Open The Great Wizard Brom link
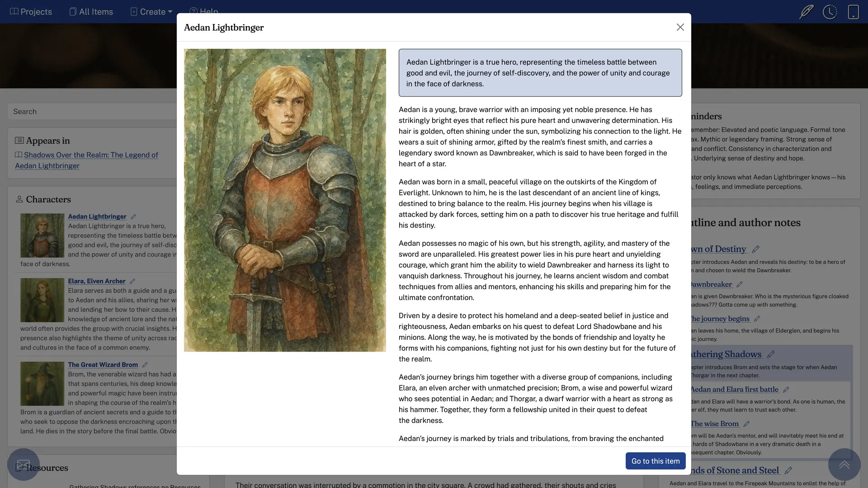The width and height of the screenshot is (868, 488). pos(103,365)
